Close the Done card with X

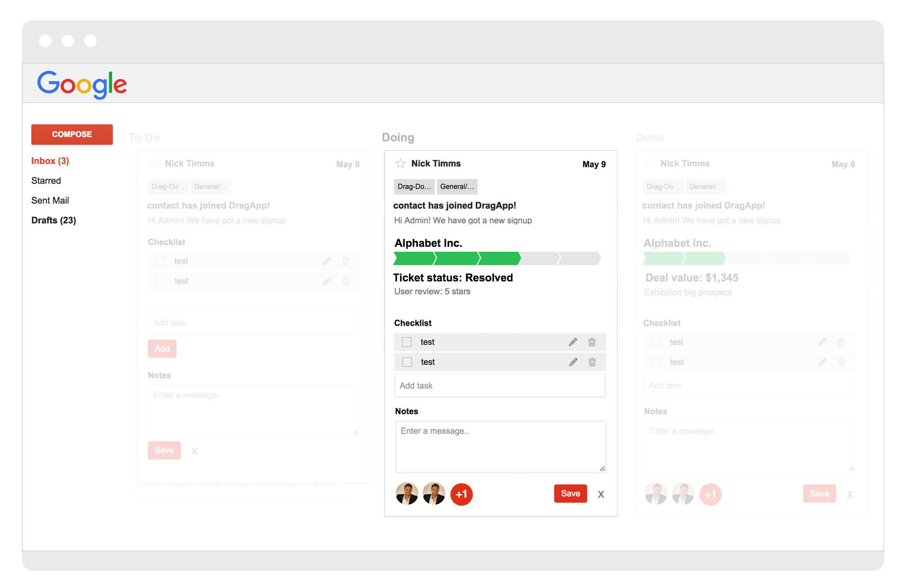pyautogui.click(x=850, y=494)
